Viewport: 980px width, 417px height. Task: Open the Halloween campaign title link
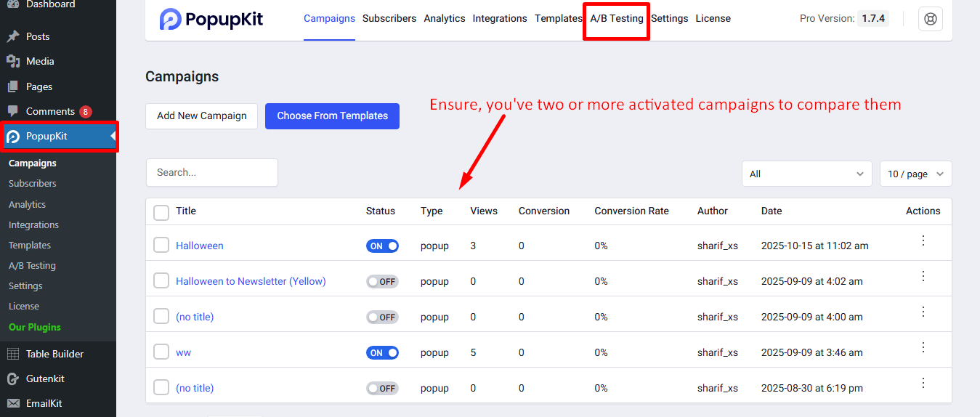click(x=200, y=246)
